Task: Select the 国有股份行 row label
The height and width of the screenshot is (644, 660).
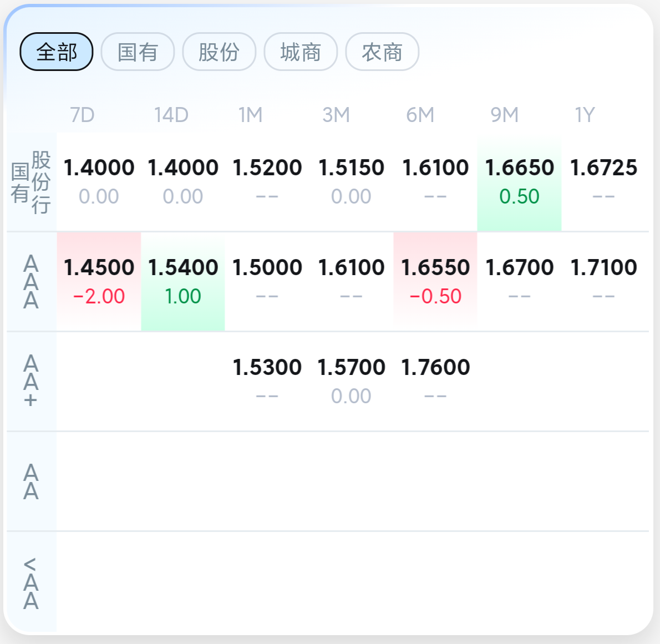Action: [31, 182]
